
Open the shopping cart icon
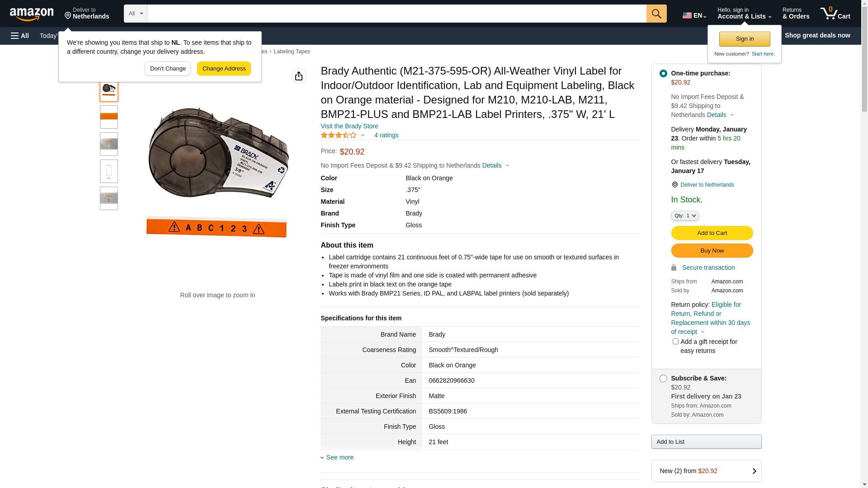tap(835, 14)
